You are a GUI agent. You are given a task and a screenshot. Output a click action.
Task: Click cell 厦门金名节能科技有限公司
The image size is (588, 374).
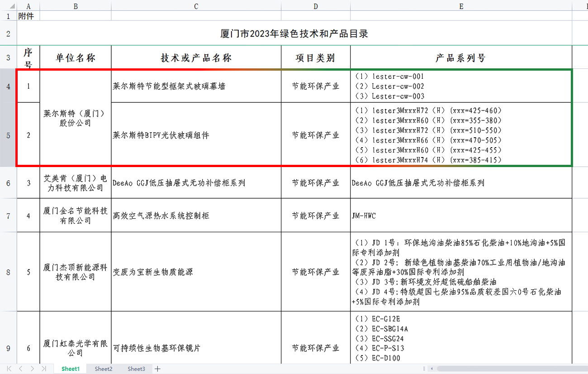click(76, 216)
